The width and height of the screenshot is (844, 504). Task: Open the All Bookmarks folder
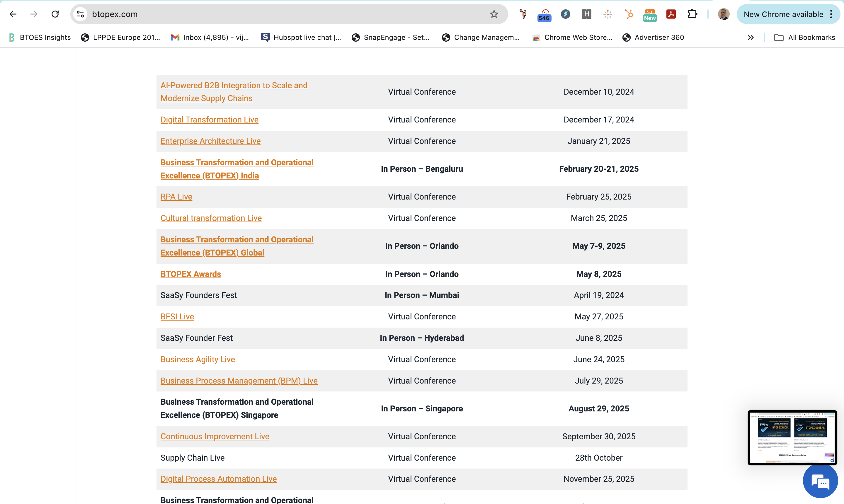[805, 38]
